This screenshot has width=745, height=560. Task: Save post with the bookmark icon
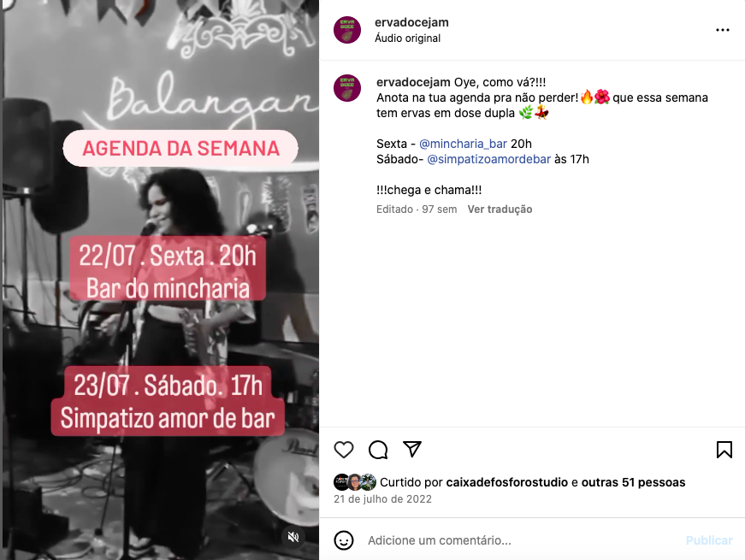click(724, 450)
